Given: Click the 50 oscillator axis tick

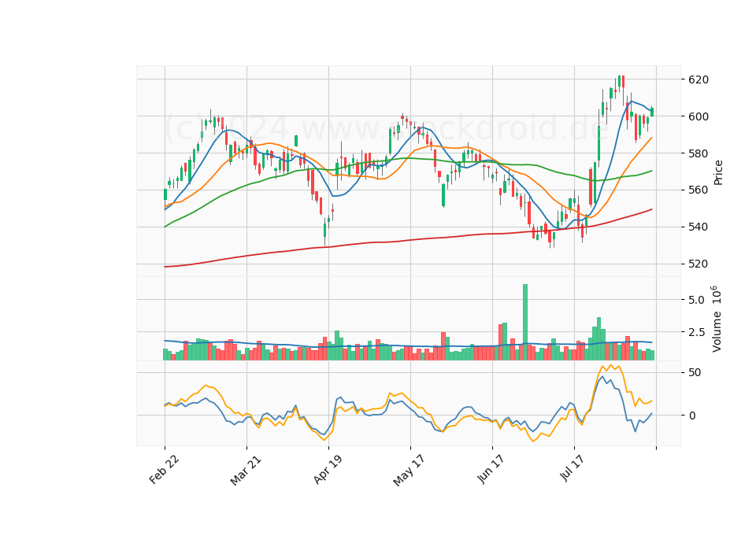Looking at the screenshot, I should coord(695,373).
